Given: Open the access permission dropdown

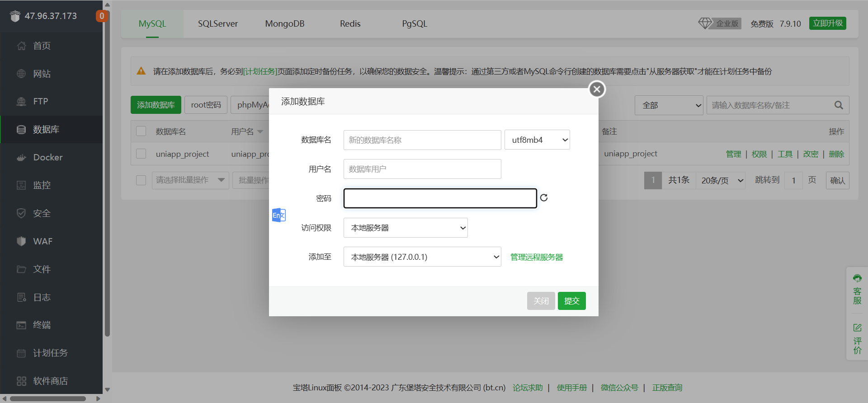Looking at the screenshot, I should point(406,228).
